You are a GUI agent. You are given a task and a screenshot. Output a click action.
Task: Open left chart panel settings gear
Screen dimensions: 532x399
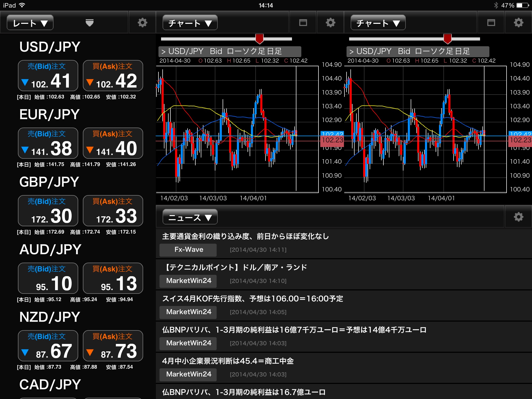click(x=330, y=23)
